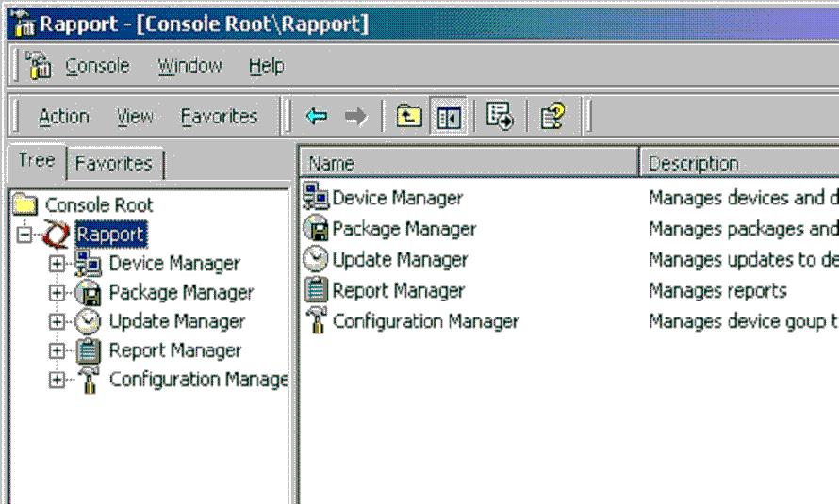Viewport: 839px width, 504px height.
Task: Select Configuration Manager name in list pane
Action: [x=426, y=322]
